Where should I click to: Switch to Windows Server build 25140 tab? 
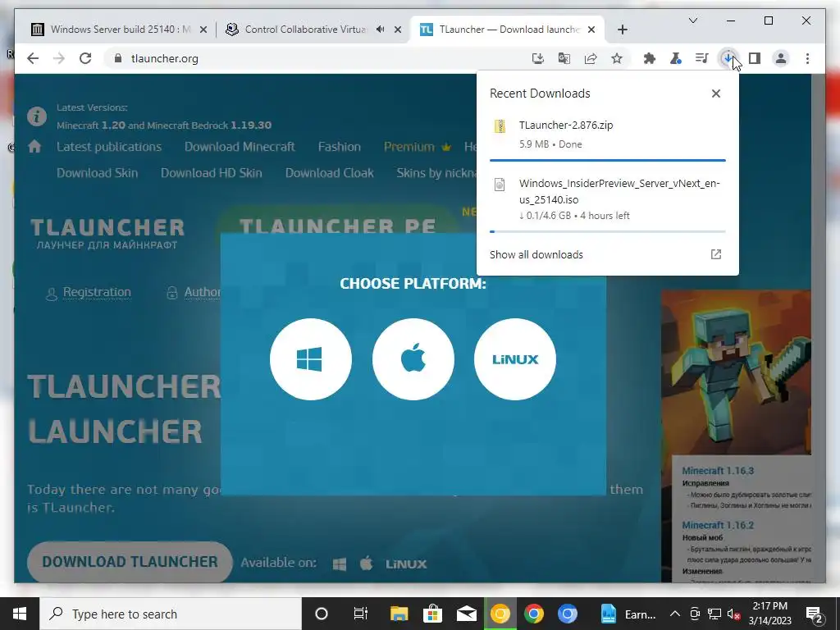[120, 30]
